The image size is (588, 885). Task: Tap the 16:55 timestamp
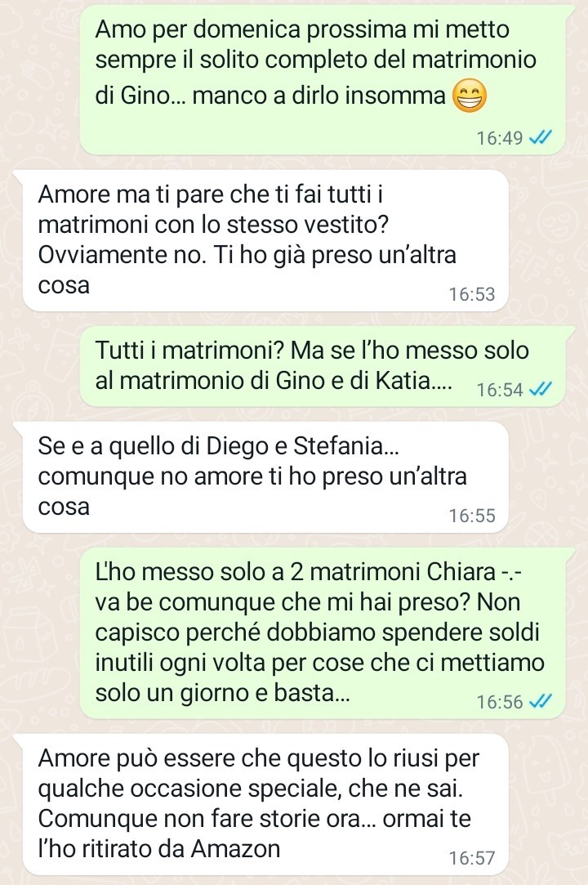click(x=472, y=516)
